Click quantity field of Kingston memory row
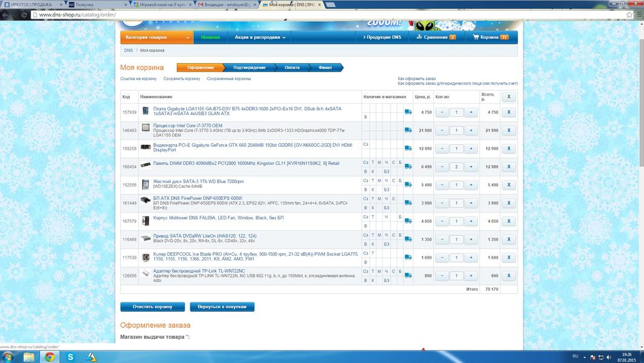The height and width of the screenshot is (363, 644). [x=456, y=167]
